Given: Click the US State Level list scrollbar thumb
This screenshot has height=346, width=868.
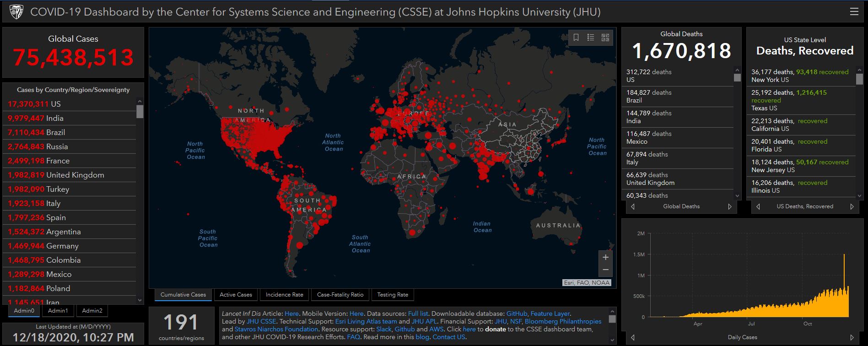Looking at the screenshot, I should [x=859, y=79].
